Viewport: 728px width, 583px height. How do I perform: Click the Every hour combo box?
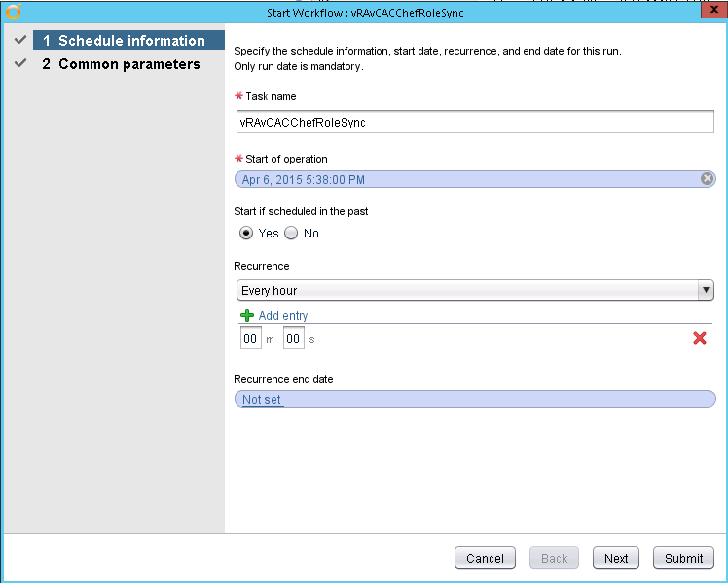467,290
